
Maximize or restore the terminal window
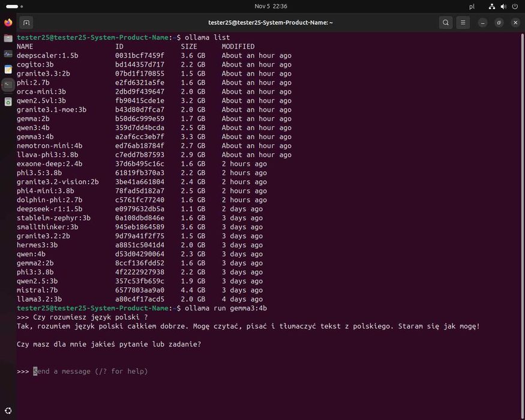point(499,23)
